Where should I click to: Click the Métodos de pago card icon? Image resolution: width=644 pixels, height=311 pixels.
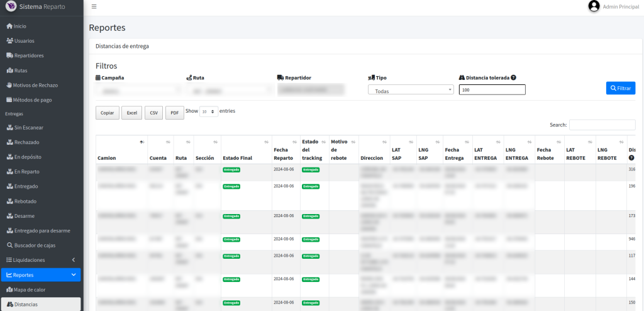[9, 100]
